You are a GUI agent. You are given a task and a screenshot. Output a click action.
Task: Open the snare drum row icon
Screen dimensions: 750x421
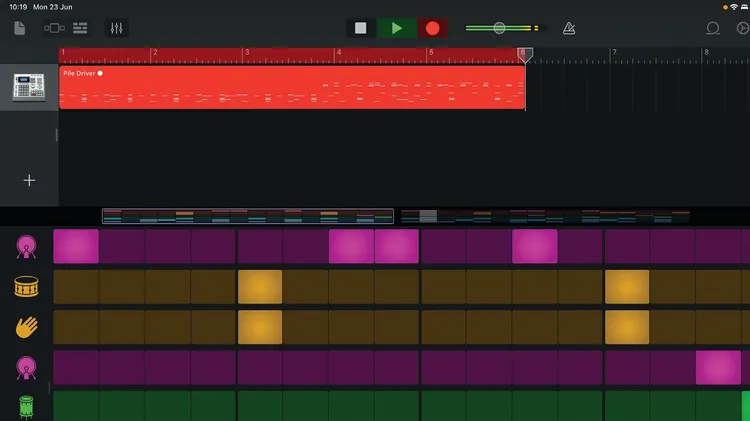click(x=26, y=287)
